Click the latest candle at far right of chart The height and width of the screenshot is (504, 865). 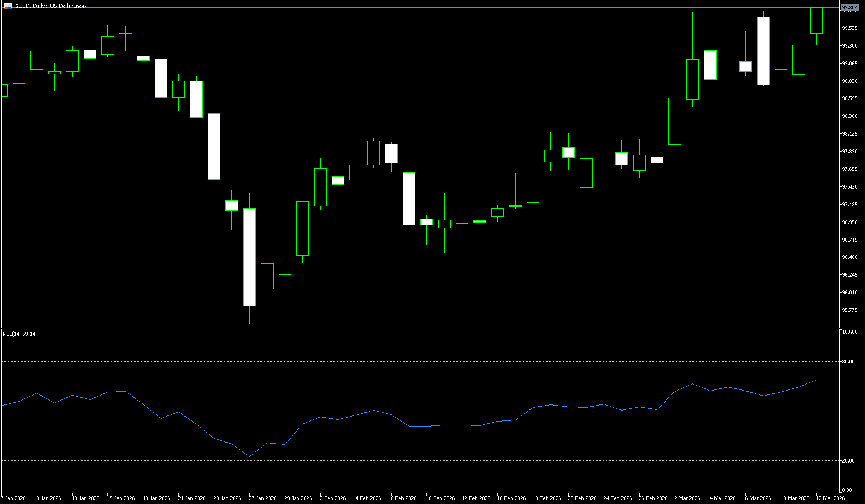point(816,20)
